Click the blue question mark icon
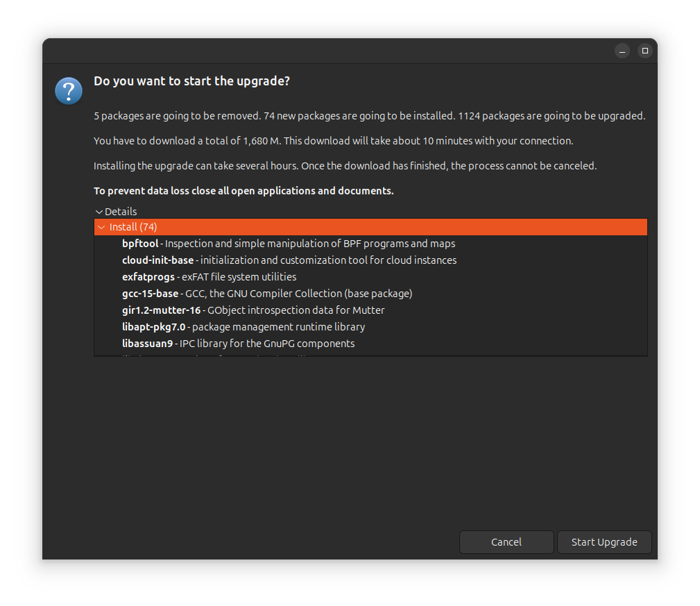This screenshot has width=700, height=606. tap(69, 91)
